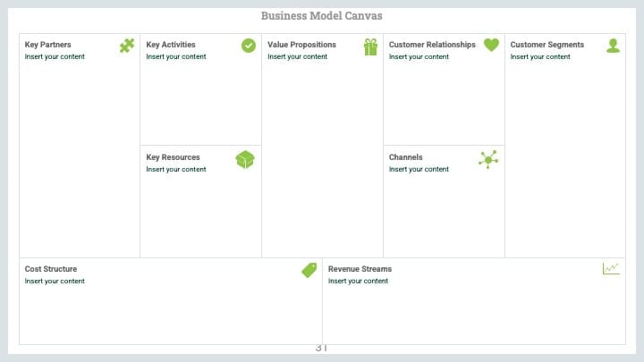This screenshot has height=362, width=644.
Task: Select the green checkmark circle icon
Action: point(249,46)
